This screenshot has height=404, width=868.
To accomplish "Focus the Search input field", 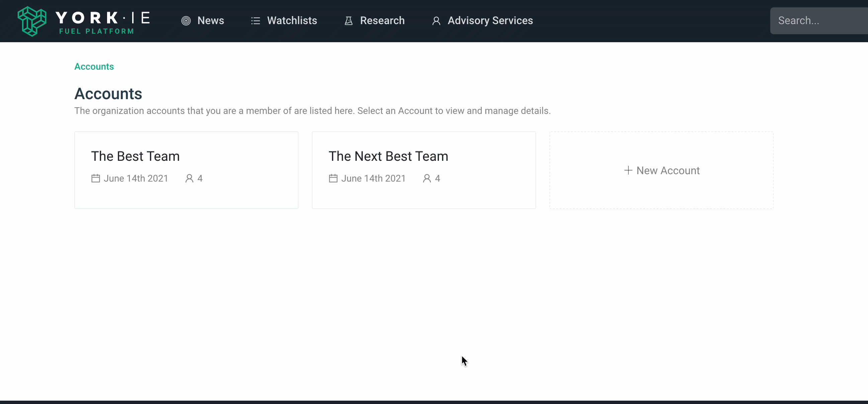I will tap(819, 21).
